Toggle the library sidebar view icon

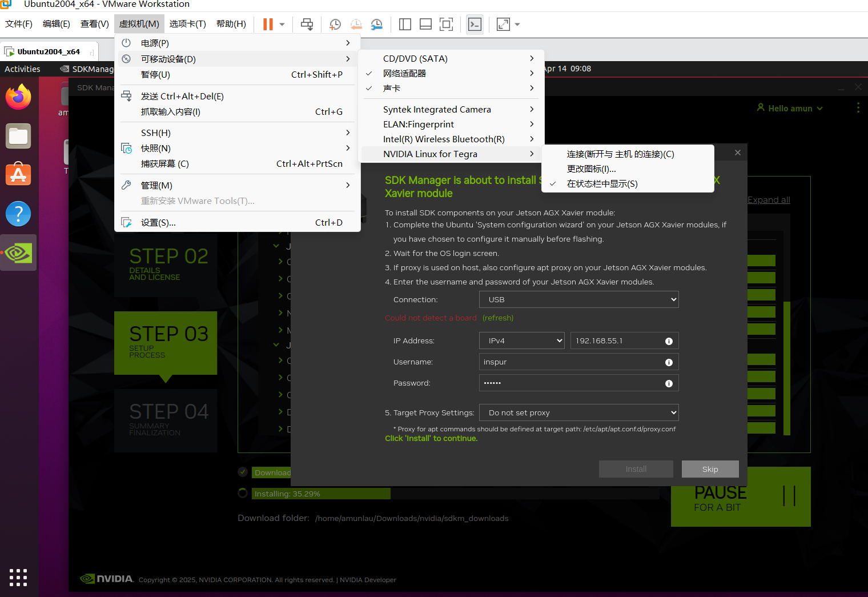click(x=405, y=24)
